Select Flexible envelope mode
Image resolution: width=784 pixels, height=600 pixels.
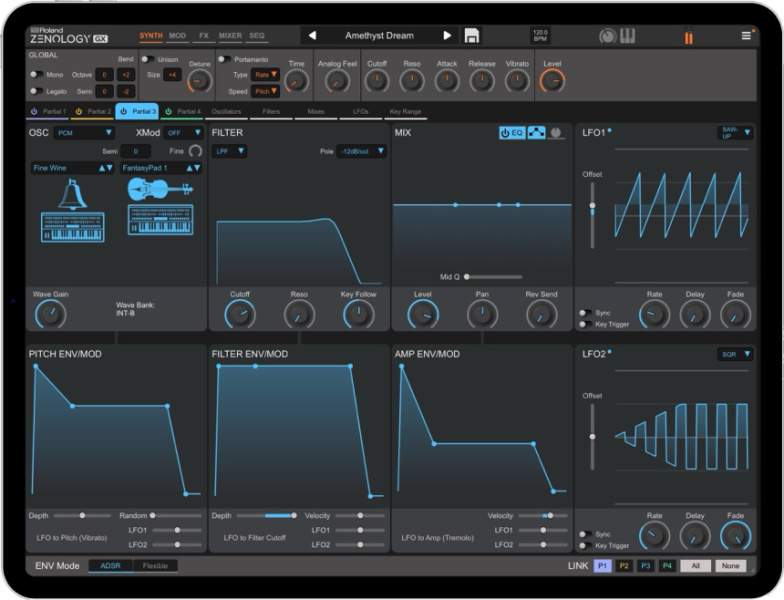tap(155, 566)
